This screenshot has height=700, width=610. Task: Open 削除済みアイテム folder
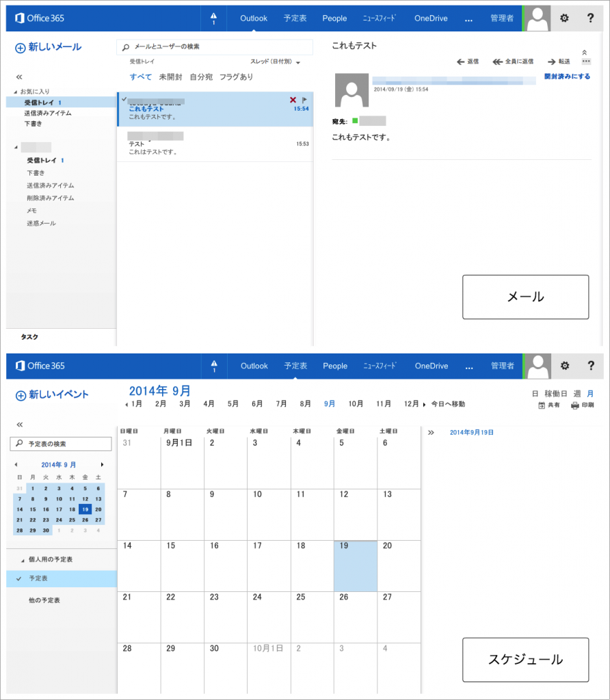[x=51, y=198]
